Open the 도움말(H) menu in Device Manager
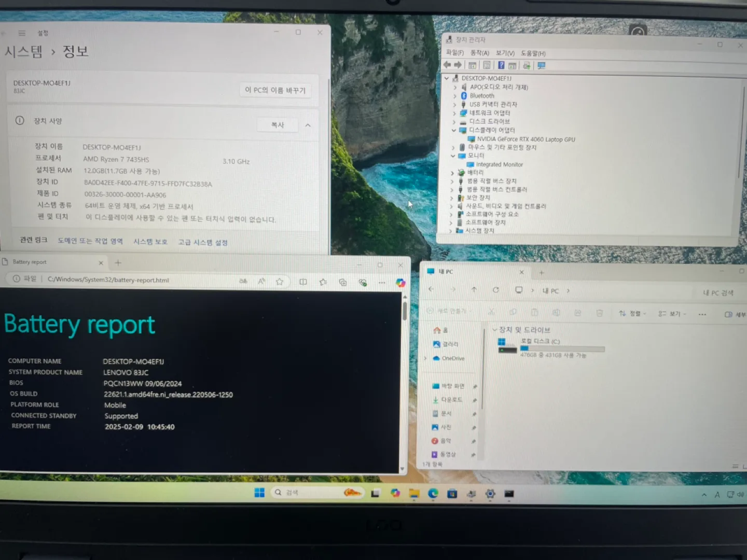This screenshot has width=747, height=560. click(x=533, y=53)
